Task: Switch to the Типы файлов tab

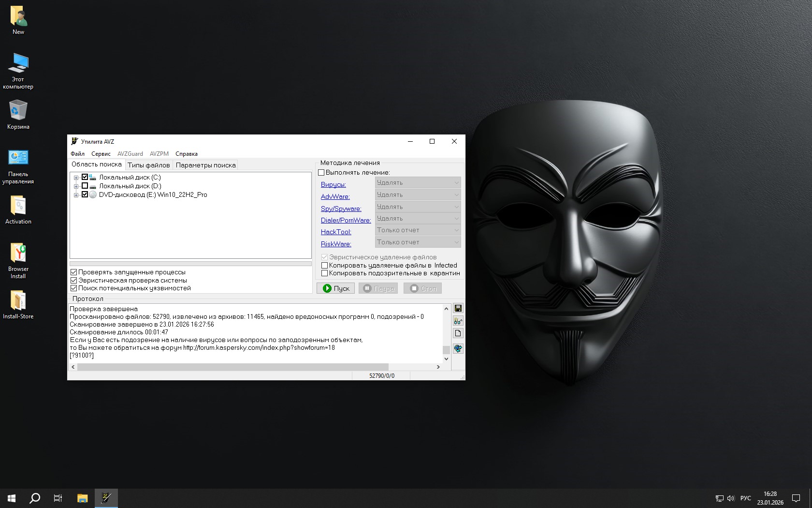Action: click(148, 165)
